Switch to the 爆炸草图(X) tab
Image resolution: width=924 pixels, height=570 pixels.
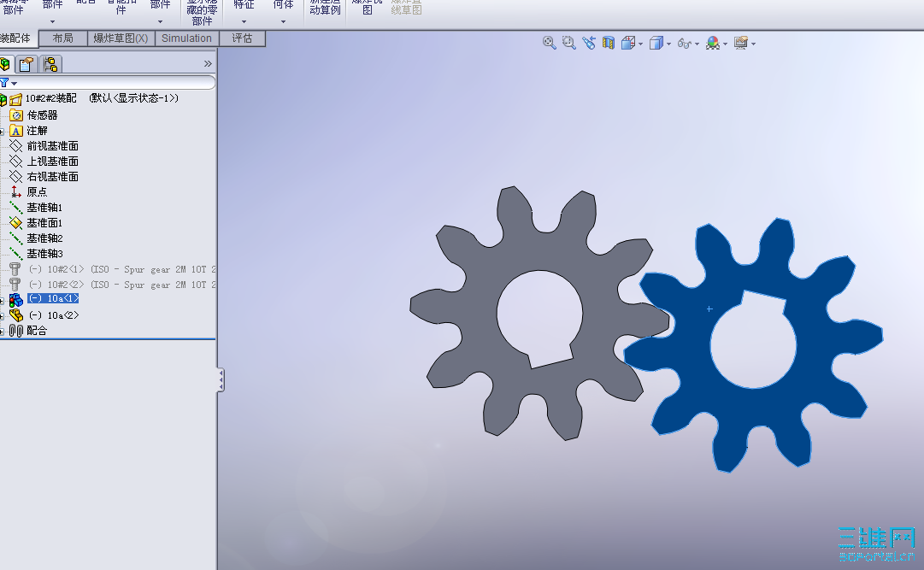click(x=121, y=38)
